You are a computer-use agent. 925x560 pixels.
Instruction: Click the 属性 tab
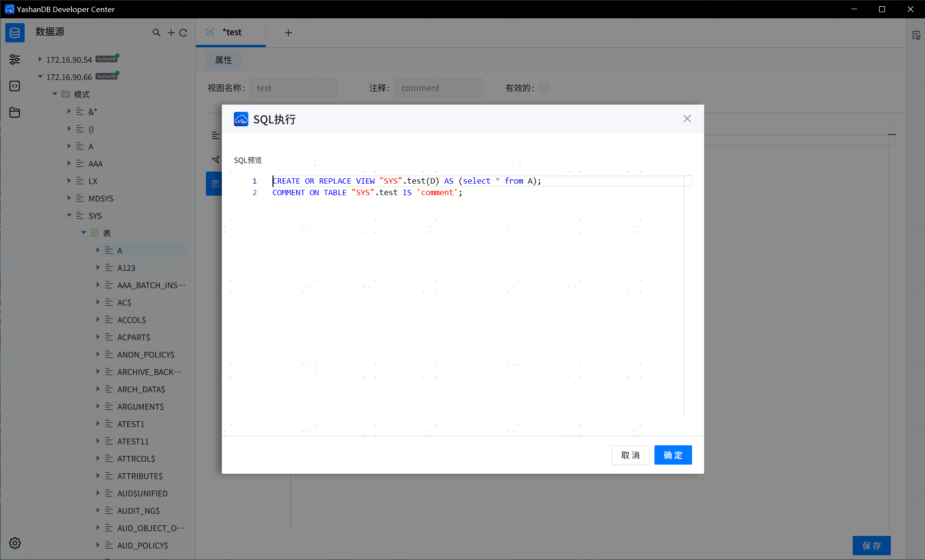tap(223, 60)
